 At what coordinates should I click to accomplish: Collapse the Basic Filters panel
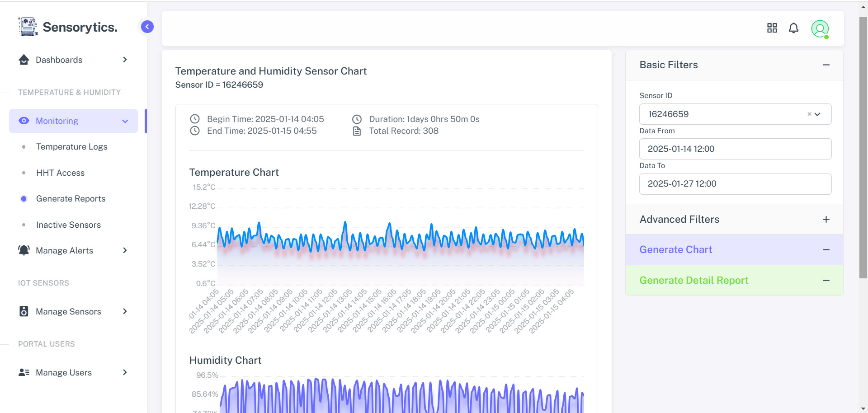(x=826, y=65)
